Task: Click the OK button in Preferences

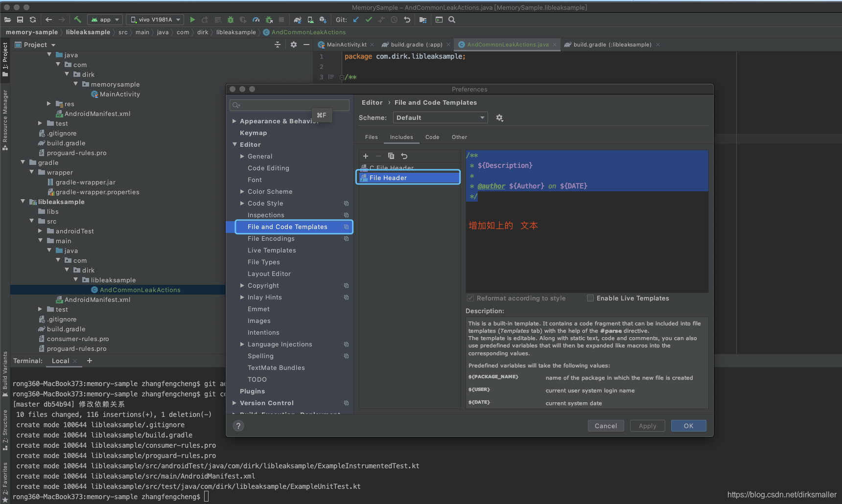Action: [x=689, y=426]
